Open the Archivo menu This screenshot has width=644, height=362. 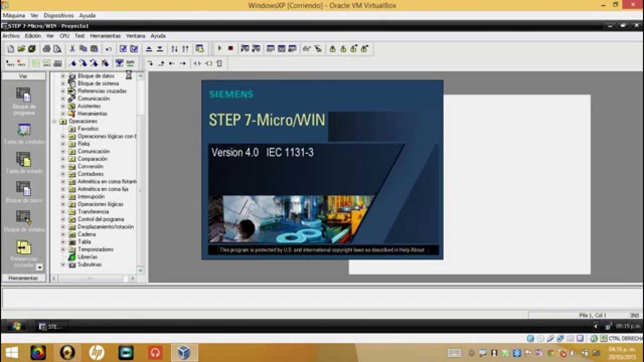(11, 36)
